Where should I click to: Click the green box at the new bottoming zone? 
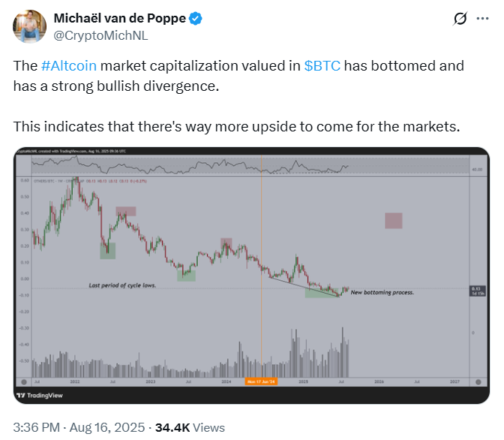point(322,293)
